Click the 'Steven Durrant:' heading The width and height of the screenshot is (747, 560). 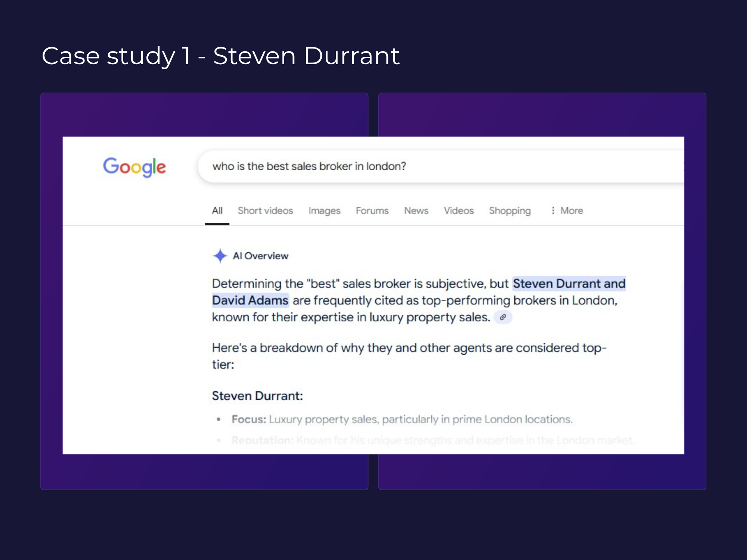pyautogui.click(x=257, y=396)
